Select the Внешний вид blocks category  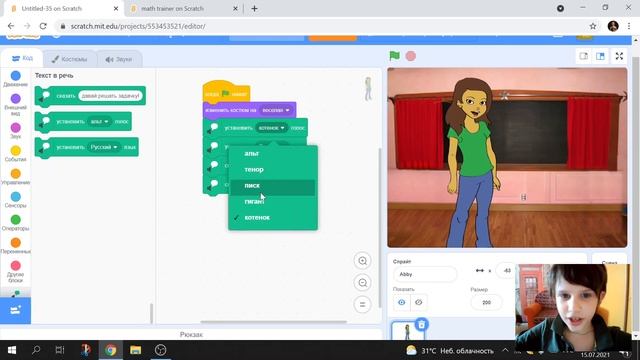[x=16, y=104]
